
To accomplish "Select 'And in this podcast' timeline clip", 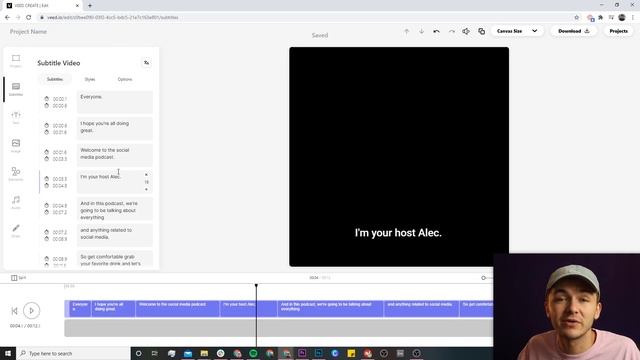I will coord(331,309).
